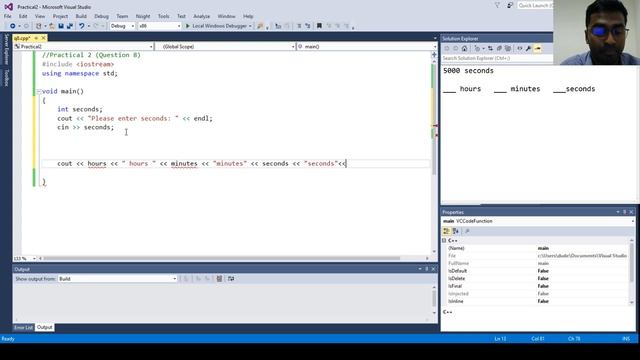The image size is (640, 360).
Task: Click the Home icon in Solution Explorer
Action: click(x=464, y=49)
